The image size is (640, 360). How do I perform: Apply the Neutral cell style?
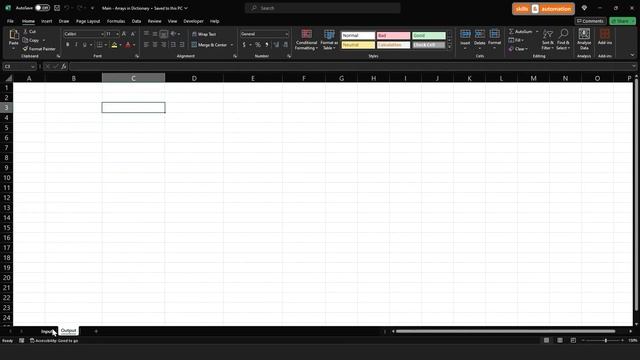pos(358,45)
